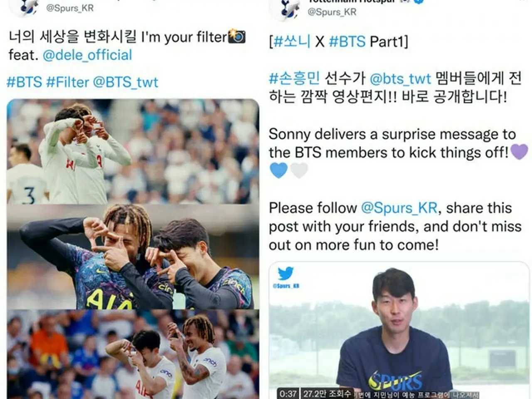Click the camera emoji after filter
532x399 pixels.
pyautogui.click(x=237, y=37)
